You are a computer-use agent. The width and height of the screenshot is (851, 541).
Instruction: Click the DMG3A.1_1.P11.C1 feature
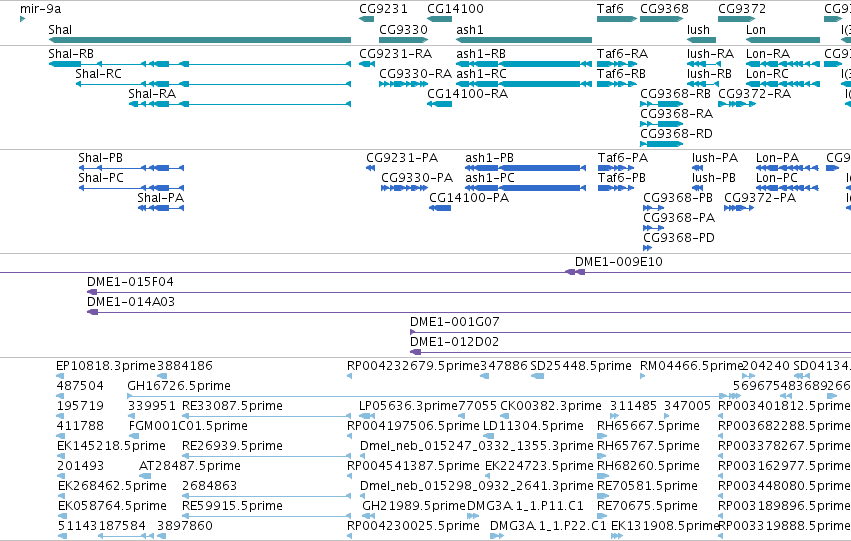pyautogui.click(x=473, y=517)
